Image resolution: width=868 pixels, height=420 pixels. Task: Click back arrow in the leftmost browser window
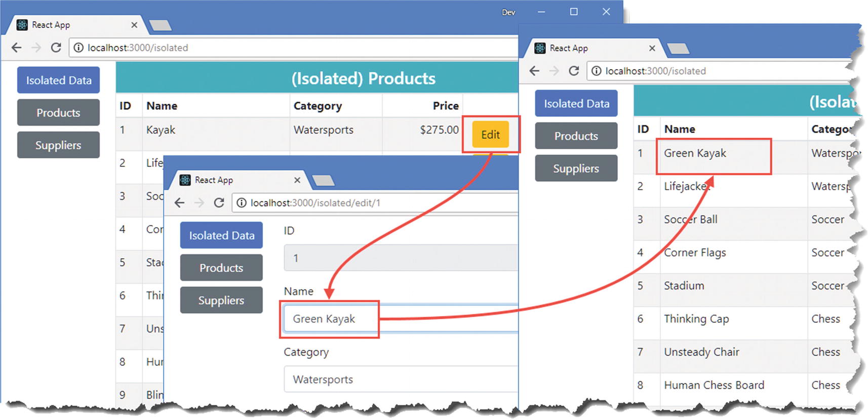pos(17,48)
